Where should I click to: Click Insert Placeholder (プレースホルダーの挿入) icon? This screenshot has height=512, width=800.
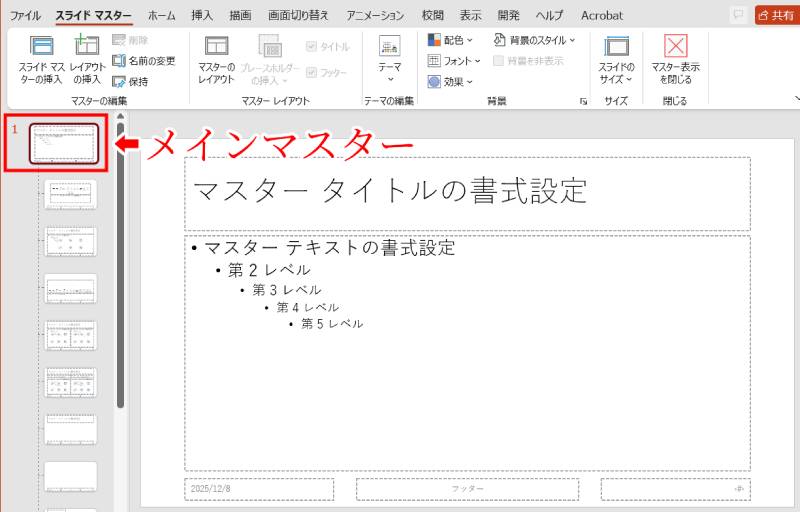pyautogui.click(x=270, y=46)
